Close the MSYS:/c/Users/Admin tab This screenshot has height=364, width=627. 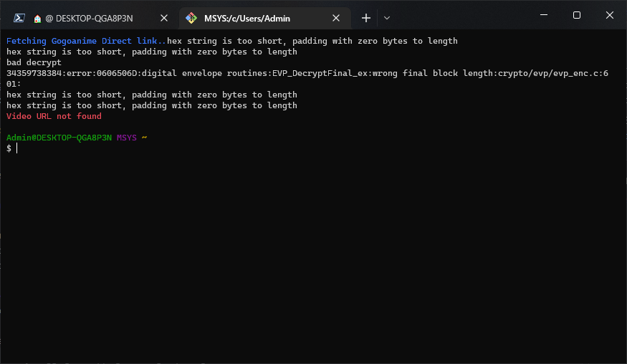tap(336, 18)
